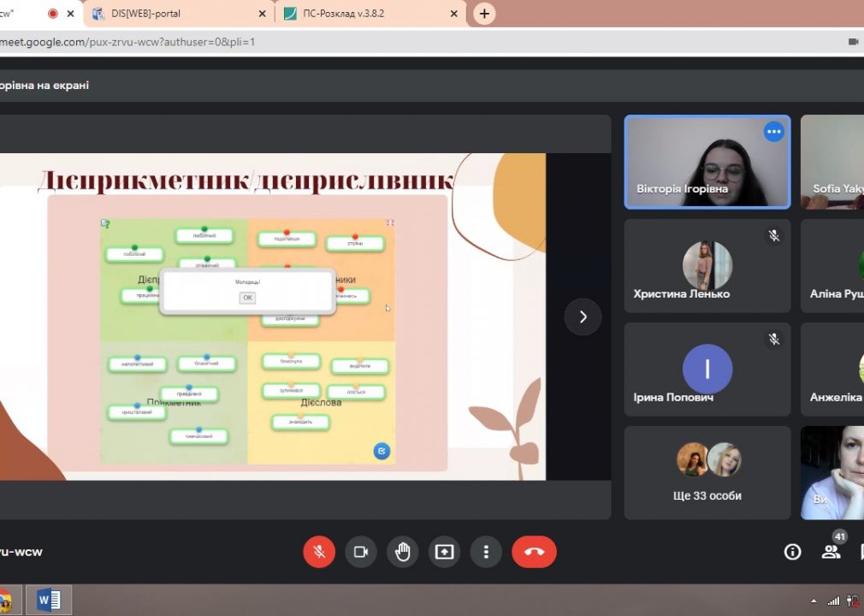Open Word from the taskbar

tap(49, 600)
